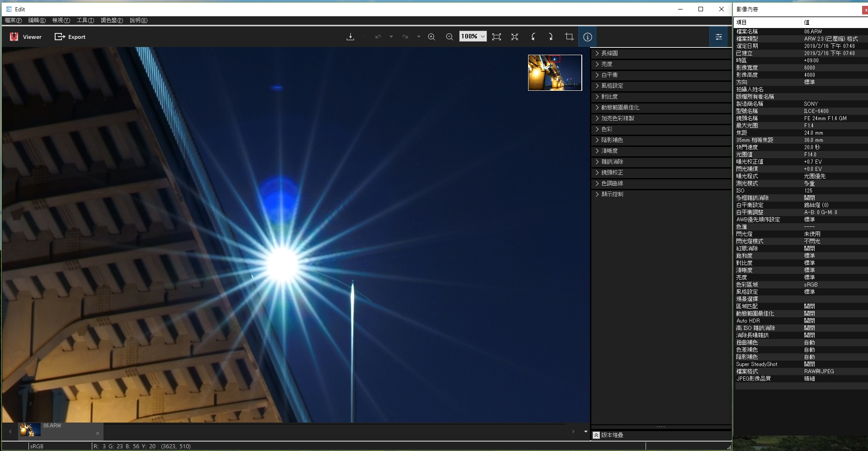This screenshot has width=868, height=451.
Task: Expand the 清晰度 sharpness section
Action: (661, 151)
